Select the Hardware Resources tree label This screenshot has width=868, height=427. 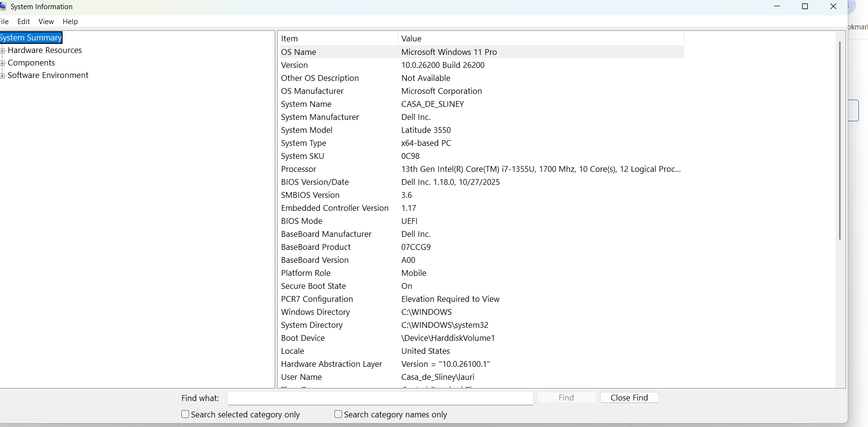(x=45, y=50)
